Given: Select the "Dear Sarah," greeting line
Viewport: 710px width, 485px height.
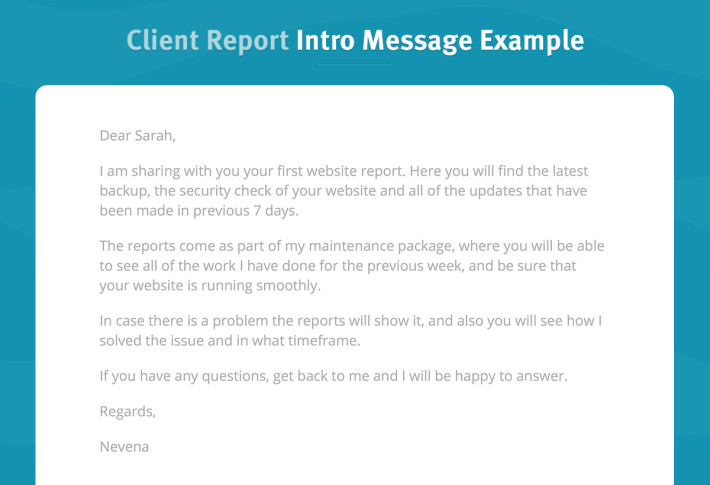Looking at the screenshot, I should [137, 135].
